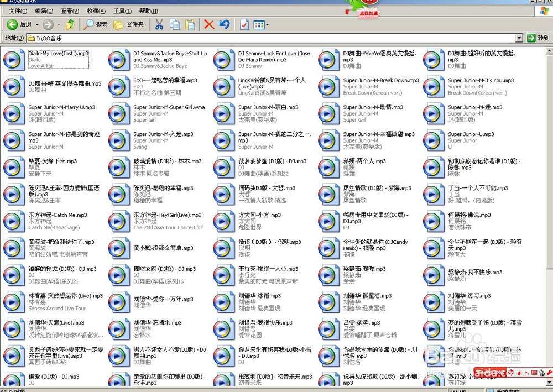Select EXO-一起吃苦的幸福.mp3 file icon
The width and height of the screenshot is (553, 392).
click(x=119, y=86)
